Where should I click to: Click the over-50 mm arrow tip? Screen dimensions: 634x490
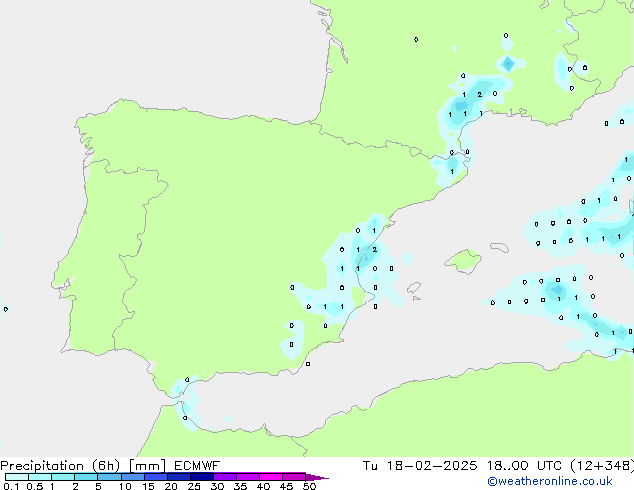point(317,477)
